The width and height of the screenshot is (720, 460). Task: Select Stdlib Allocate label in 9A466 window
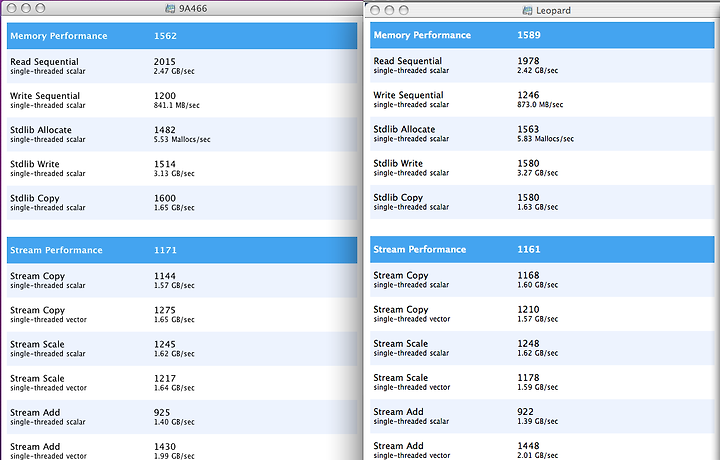click(x=41, y=129)
